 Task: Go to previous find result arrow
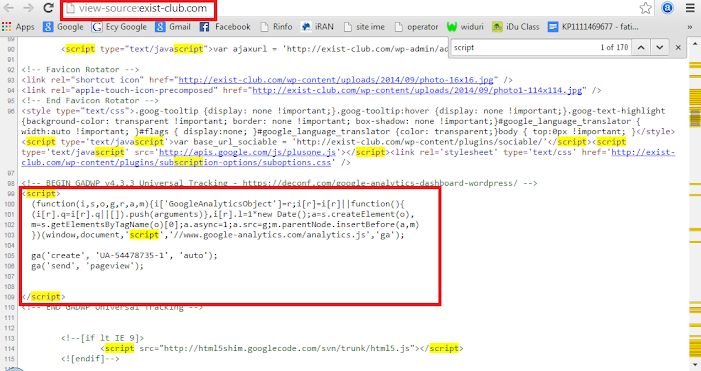(x=641, y=47)
